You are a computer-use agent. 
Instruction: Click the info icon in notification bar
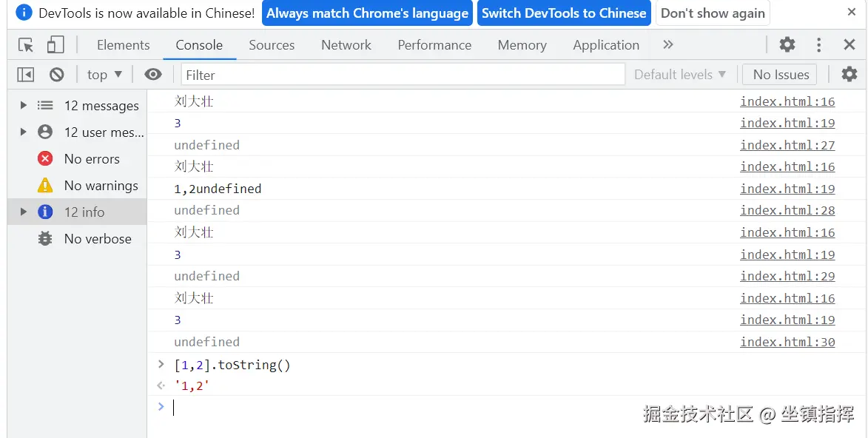pyautogui.click(x=24, y=13)
